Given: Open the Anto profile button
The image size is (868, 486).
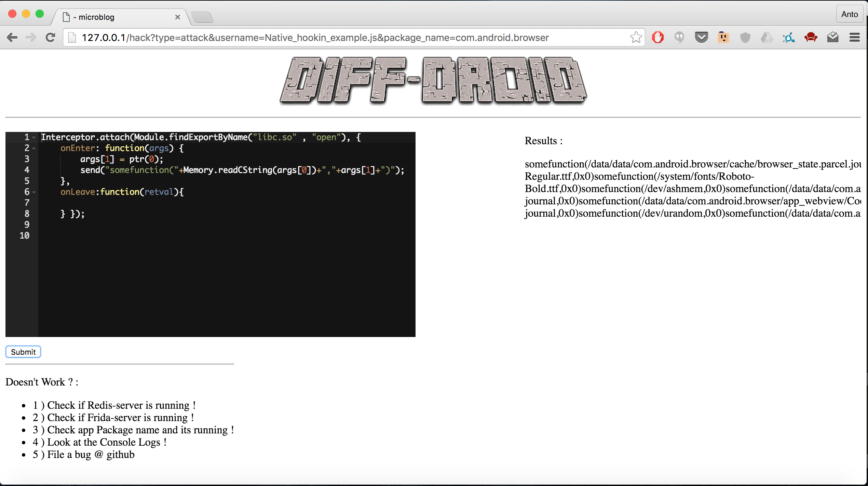Looking at the screenshot, I should [849, 14].
